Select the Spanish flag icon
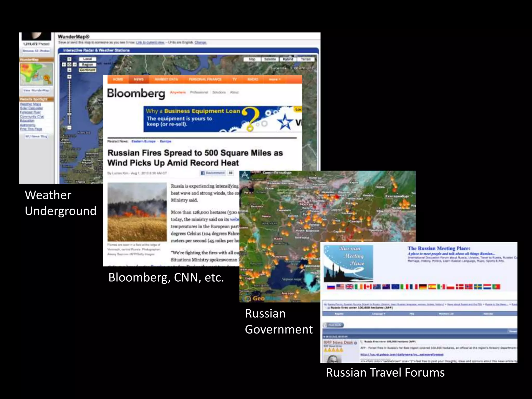 pyautogui.click(x=432, y=287)
